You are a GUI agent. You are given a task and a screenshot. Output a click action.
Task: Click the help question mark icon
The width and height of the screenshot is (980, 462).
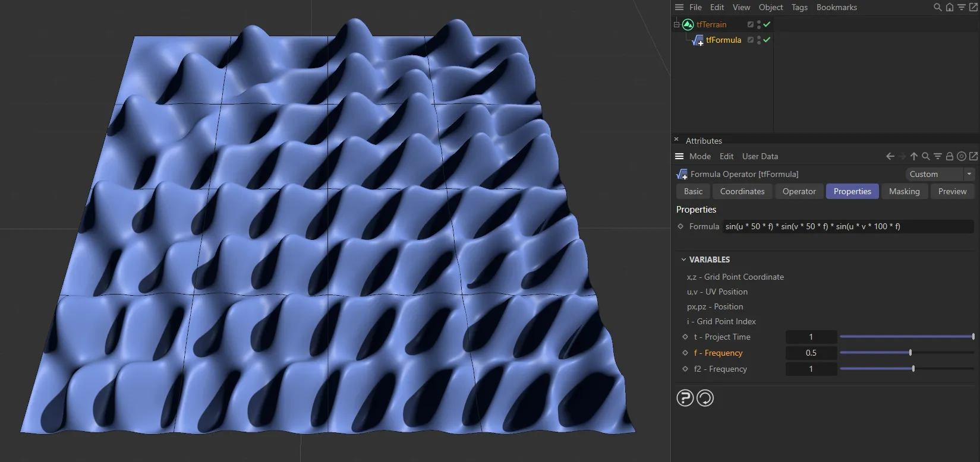click(685, 398)
